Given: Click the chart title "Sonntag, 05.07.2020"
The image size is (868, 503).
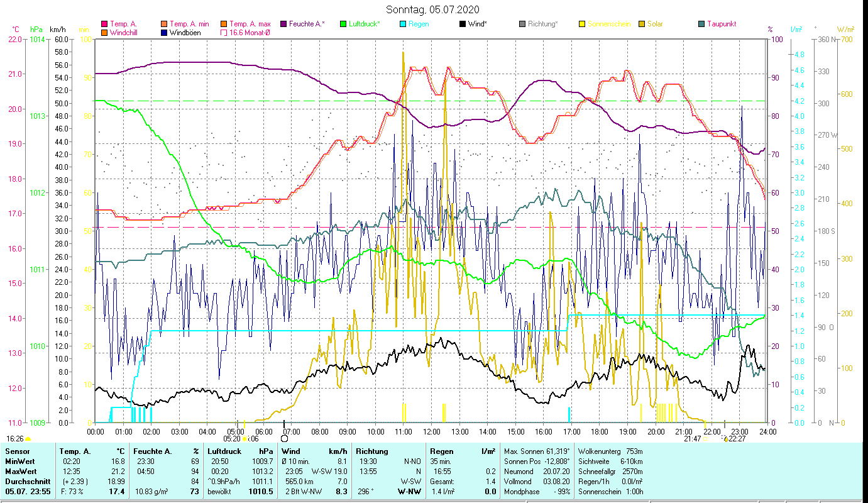Looking at the screenshot, I should point(433,9).
